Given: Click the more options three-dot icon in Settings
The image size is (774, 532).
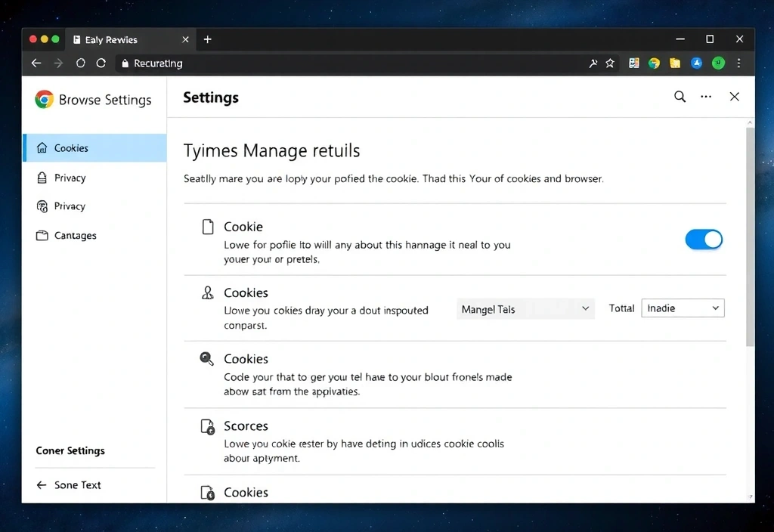Looking at the screenshot, I should point(706,97).
